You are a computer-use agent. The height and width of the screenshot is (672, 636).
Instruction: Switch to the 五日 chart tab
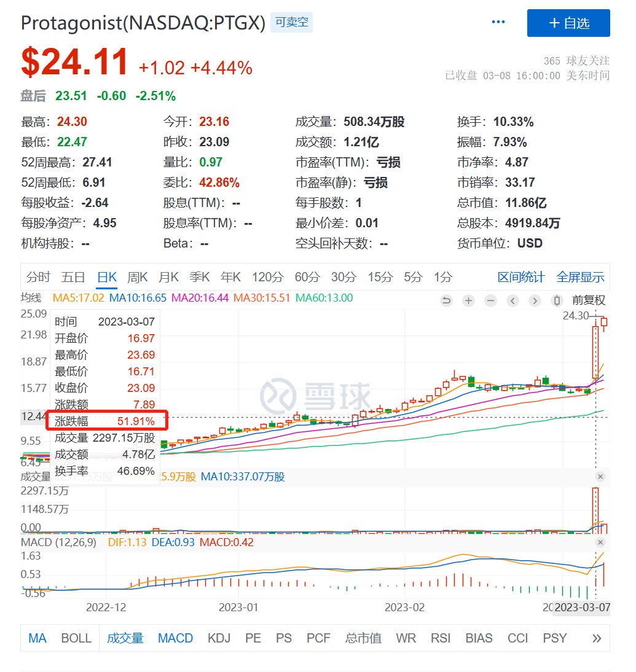pos(73,277)
